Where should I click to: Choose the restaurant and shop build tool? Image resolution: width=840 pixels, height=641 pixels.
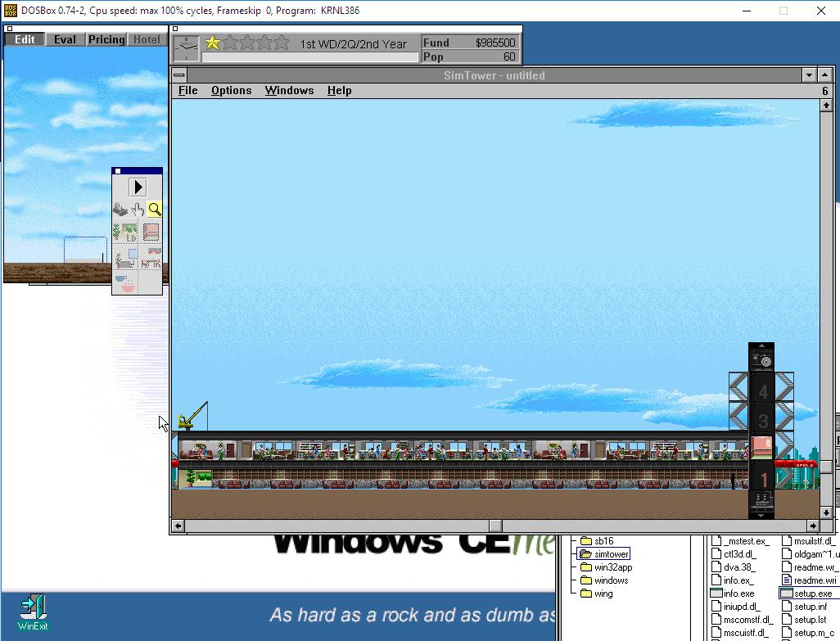tap(151, 258)
